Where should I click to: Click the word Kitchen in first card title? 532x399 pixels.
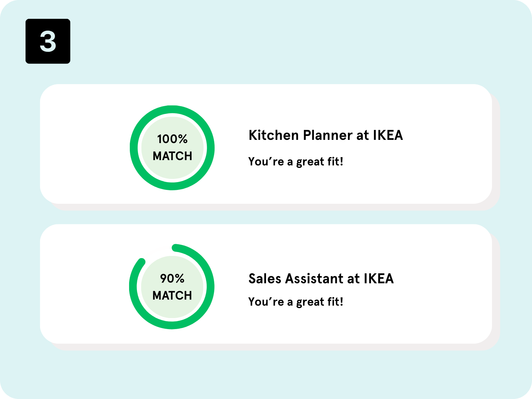point(274,135)
